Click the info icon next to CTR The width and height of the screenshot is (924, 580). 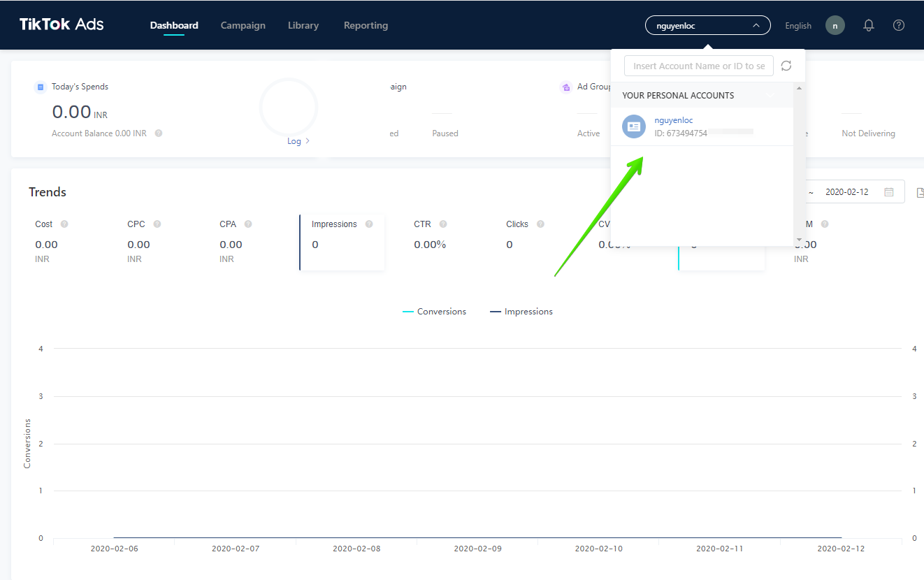click(443, 224)
